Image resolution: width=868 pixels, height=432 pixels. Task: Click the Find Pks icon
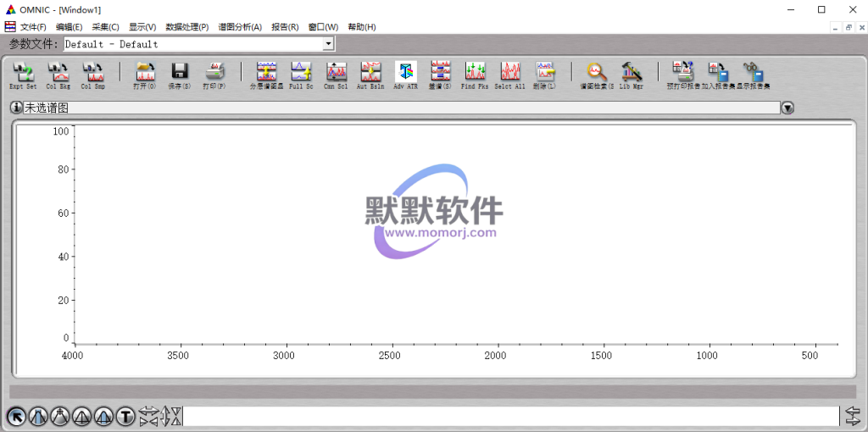coord(474,74)
